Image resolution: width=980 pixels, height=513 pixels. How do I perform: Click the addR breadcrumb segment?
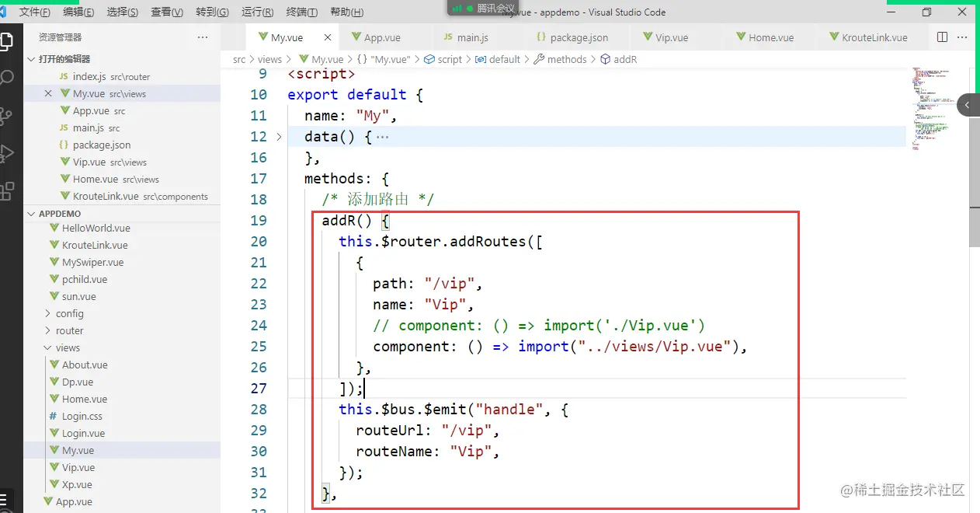619,59
